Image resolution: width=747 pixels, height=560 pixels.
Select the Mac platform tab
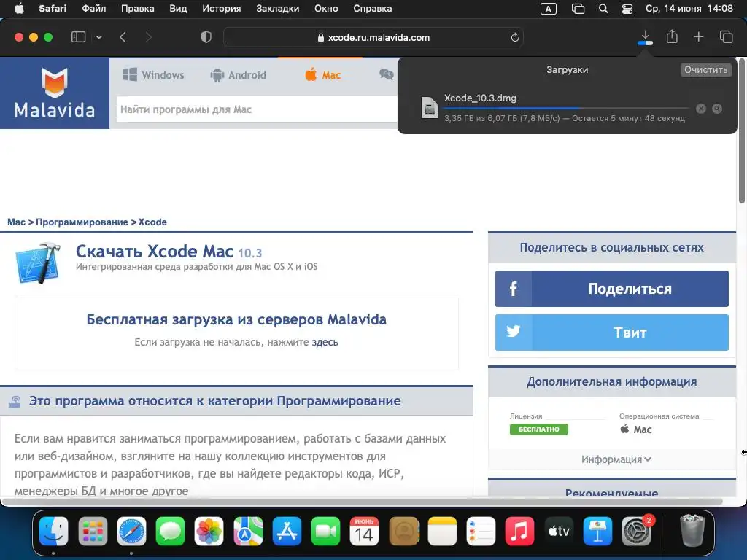pyautogui.click(x=323, y=75)
